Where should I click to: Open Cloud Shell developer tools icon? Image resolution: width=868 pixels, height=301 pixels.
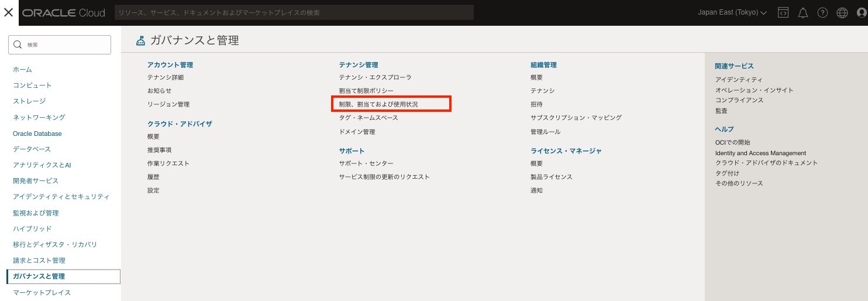click(x=783, y=13)
